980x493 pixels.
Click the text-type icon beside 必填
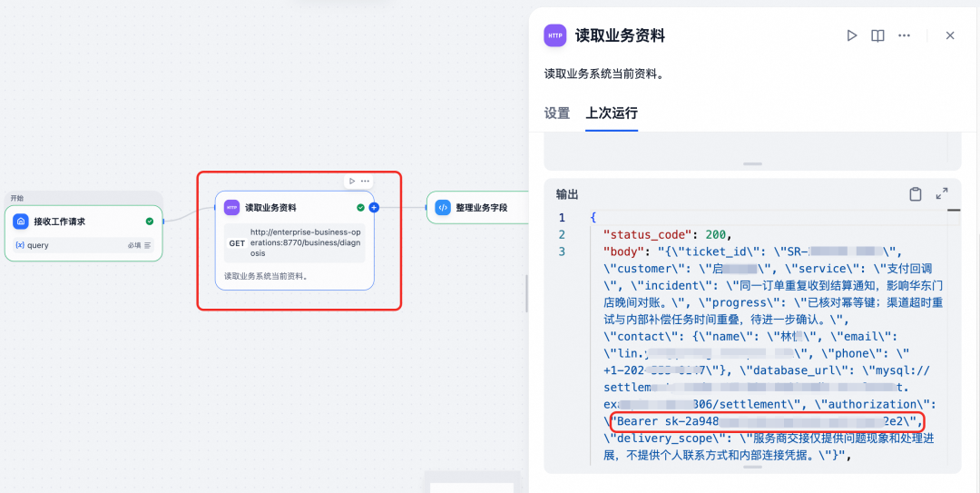coord(148,245)
